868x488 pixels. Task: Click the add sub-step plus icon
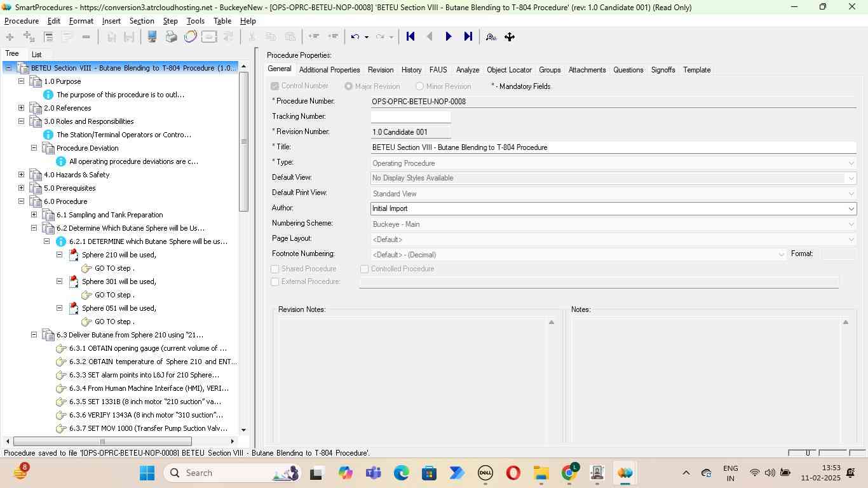point(29,37)
